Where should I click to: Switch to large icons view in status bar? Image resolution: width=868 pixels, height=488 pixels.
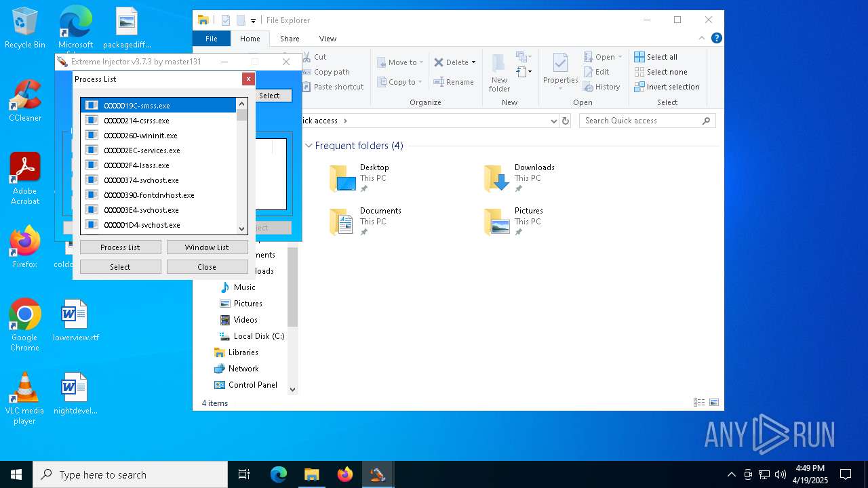[x=714, y=403]
